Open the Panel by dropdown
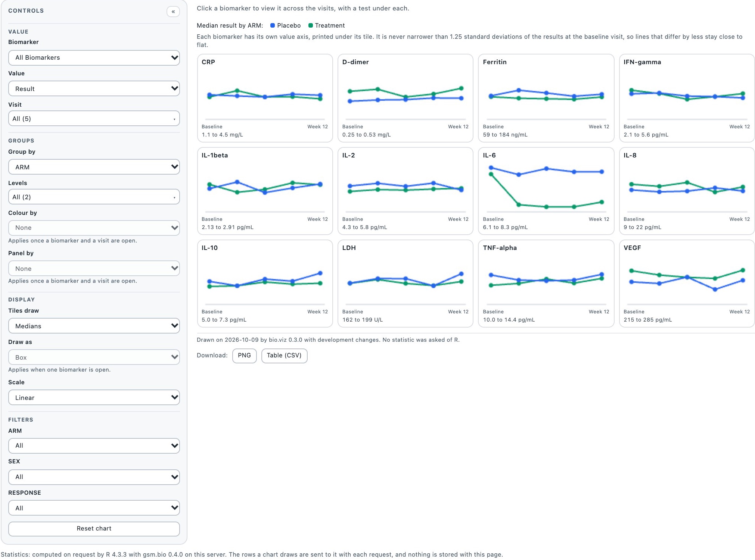 point(94,269)
